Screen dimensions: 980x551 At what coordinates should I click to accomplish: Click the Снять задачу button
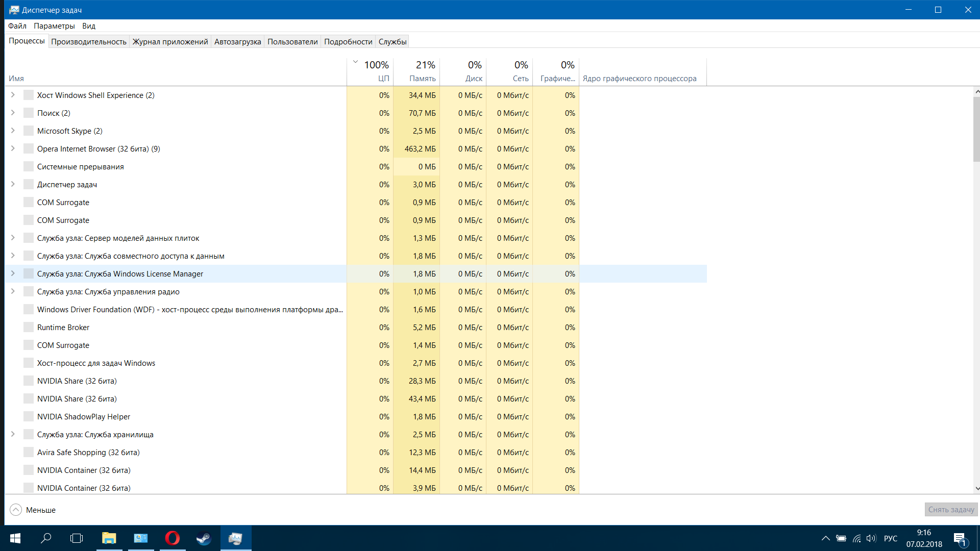[951, 510]
